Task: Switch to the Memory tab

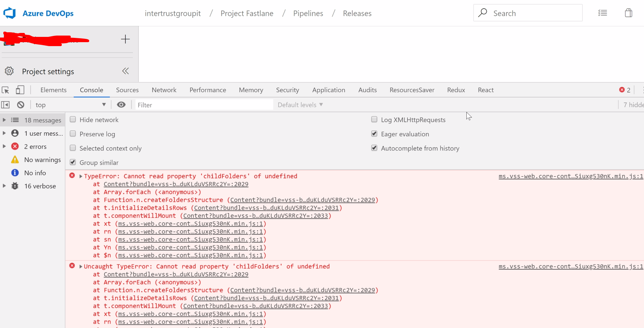Action: click(251, 90)
